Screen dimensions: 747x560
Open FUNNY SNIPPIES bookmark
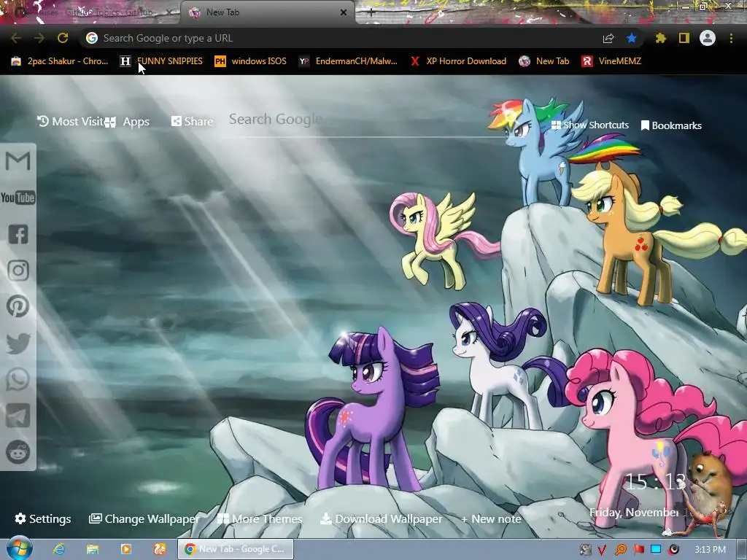click(x=161, y=61)
